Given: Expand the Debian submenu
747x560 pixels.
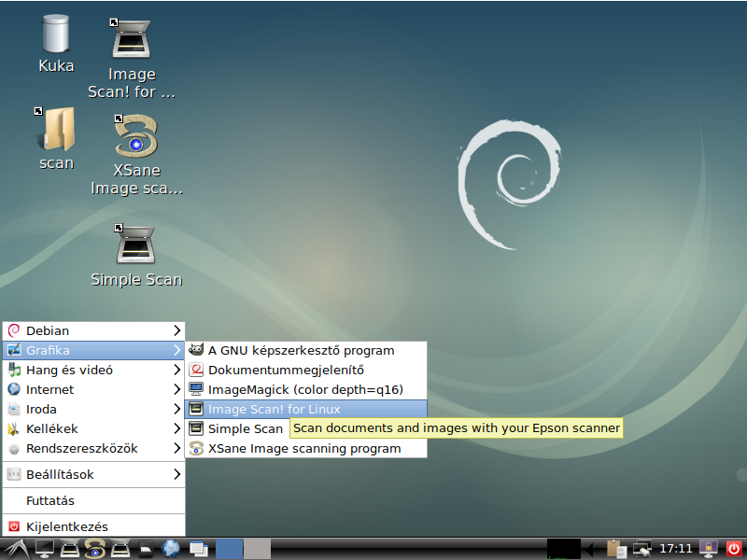Looking at the screenshot, I should pos(93,330).
